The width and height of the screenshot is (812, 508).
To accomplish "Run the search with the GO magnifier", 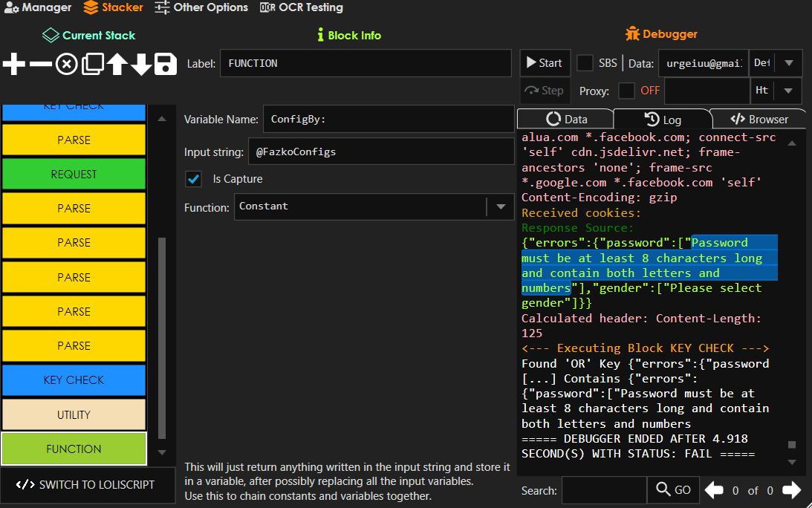I will click(672, 490).
